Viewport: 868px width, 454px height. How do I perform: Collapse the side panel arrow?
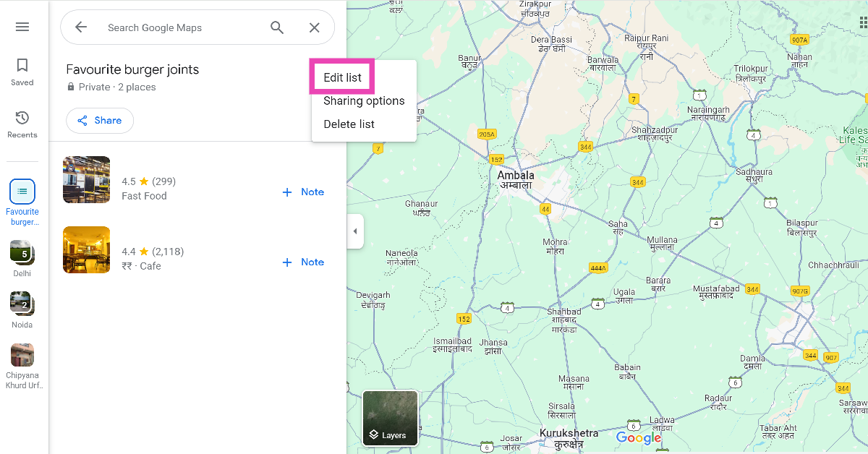point(355,231)
